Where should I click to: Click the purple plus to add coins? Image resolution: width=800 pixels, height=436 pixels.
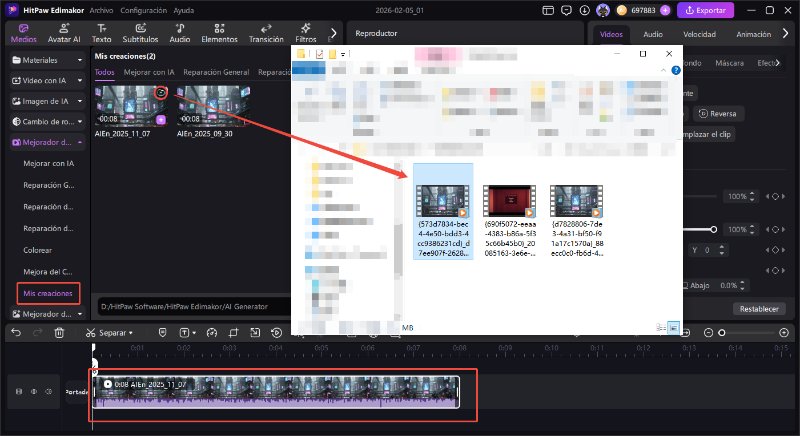(665, 10)
